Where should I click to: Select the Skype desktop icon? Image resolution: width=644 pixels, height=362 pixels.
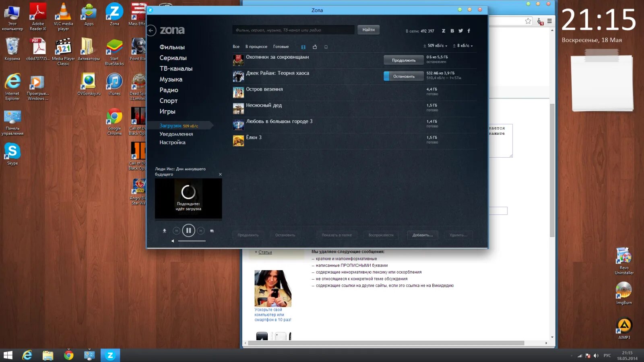coord(12,154)
